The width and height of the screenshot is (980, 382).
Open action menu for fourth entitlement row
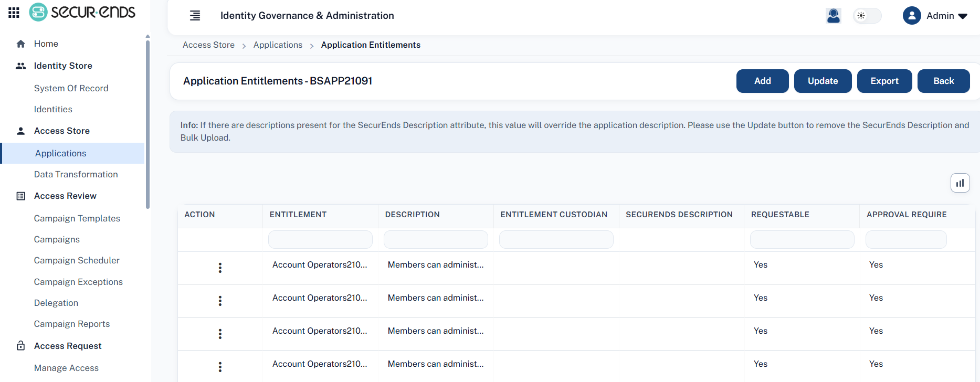220,367
